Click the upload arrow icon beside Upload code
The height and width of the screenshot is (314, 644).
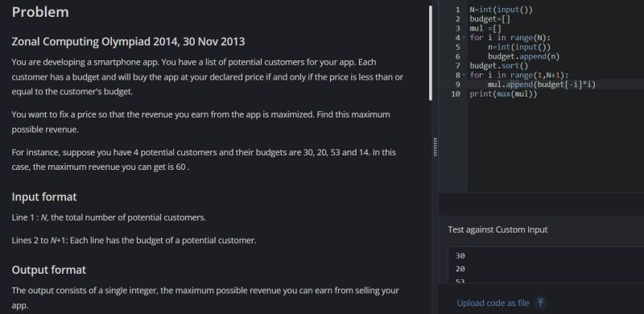(x=540, y=303)
